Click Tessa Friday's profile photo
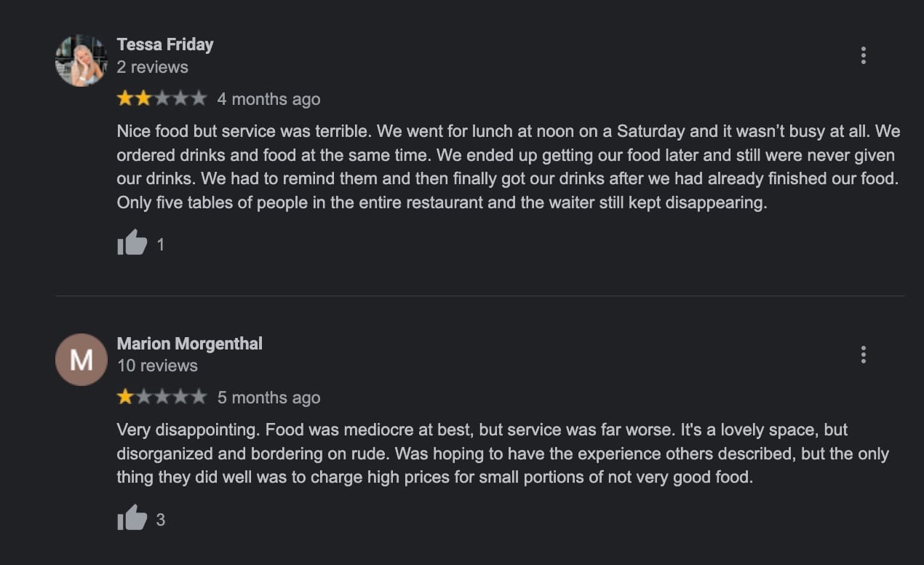924x565 pixels. (81, 60)
